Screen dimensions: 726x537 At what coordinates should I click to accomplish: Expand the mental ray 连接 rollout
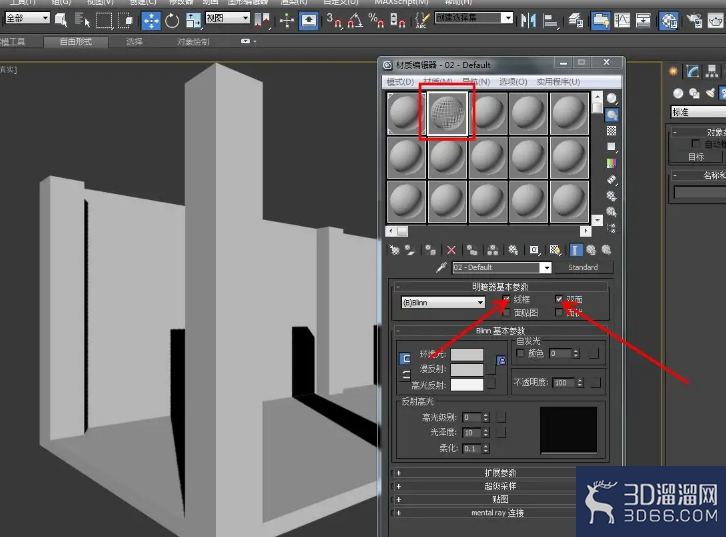tap(500, 512)
